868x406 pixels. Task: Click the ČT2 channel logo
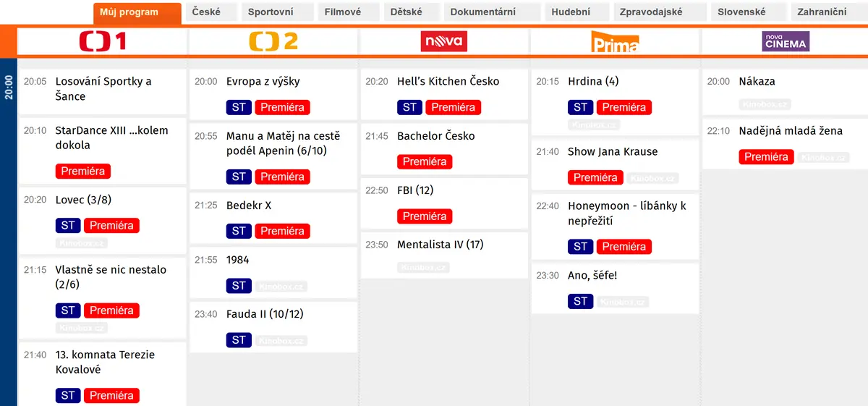tap(273, 42)
